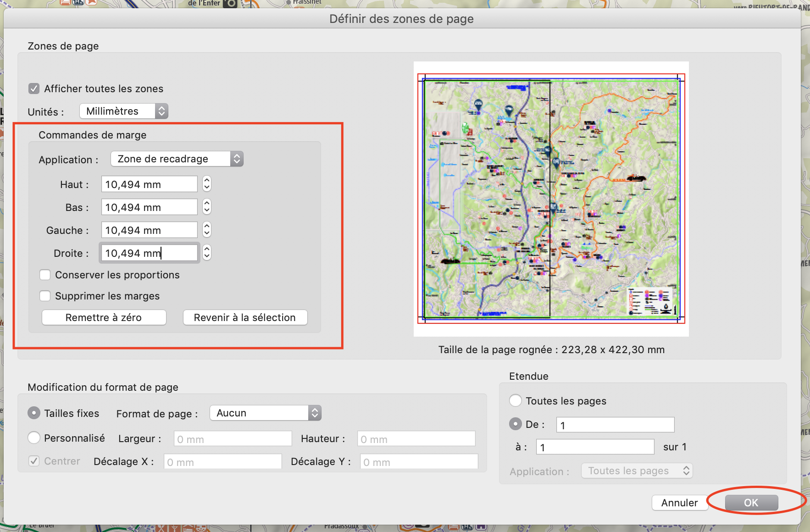This screenshot has width=810, height=532.
Task: Uncheck Afficher toutes les zones checkbox
Action: (34, 89)
